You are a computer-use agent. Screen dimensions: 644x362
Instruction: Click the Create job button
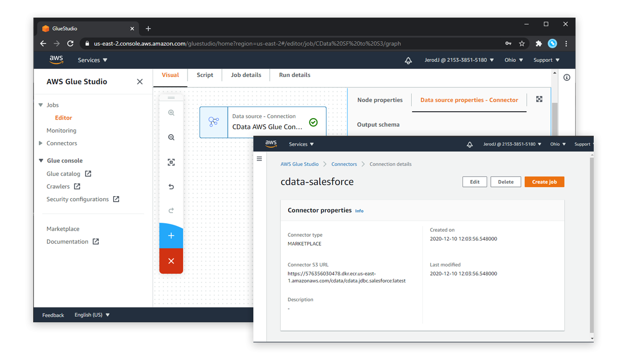click(x=544, y=182)
